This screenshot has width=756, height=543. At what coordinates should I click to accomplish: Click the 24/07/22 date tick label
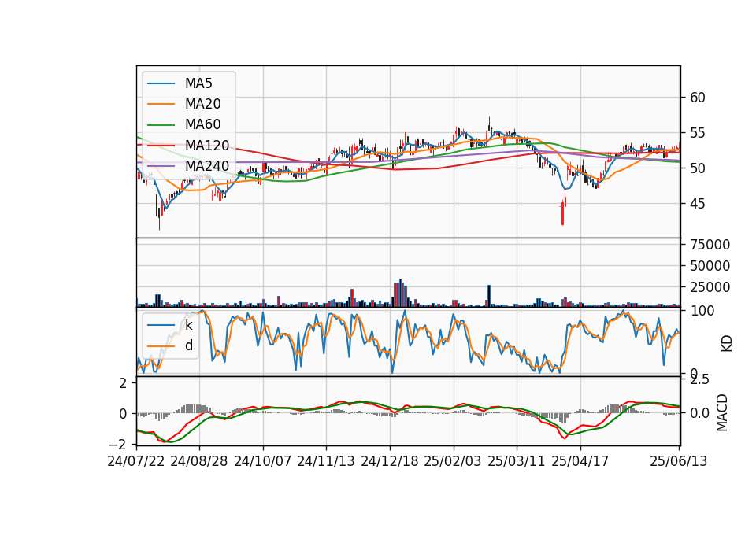click(136, 461)
